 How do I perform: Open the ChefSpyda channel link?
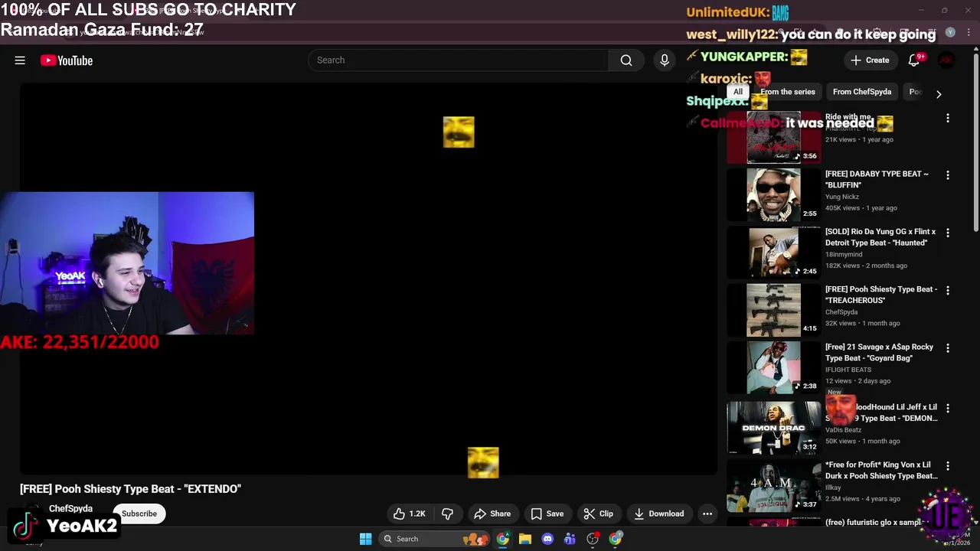pos(70,508)
